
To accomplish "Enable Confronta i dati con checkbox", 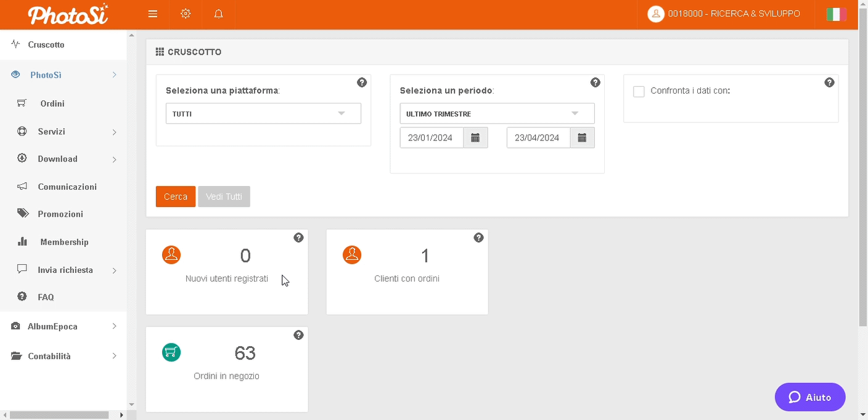I will [x=639, y=92].
